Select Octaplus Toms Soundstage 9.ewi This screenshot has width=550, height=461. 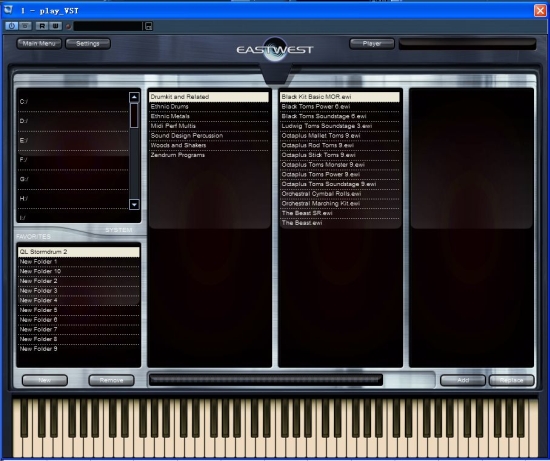(340, 184)
